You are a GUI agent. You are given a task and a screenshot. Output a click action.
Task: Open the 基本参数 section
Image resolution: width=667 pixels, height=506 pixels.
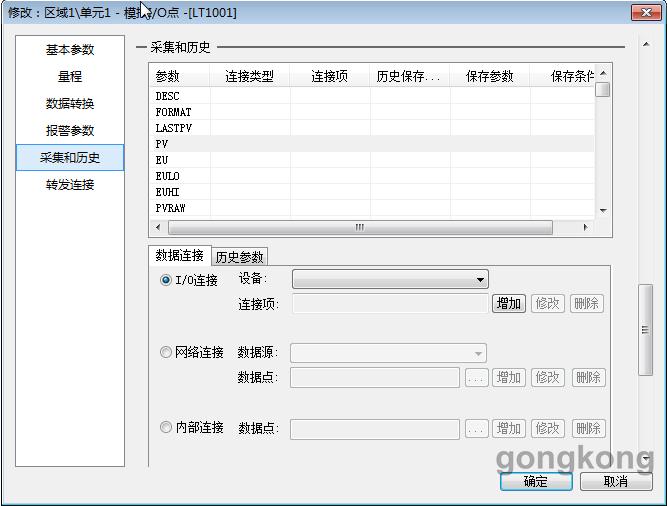[x=70, y=50]
